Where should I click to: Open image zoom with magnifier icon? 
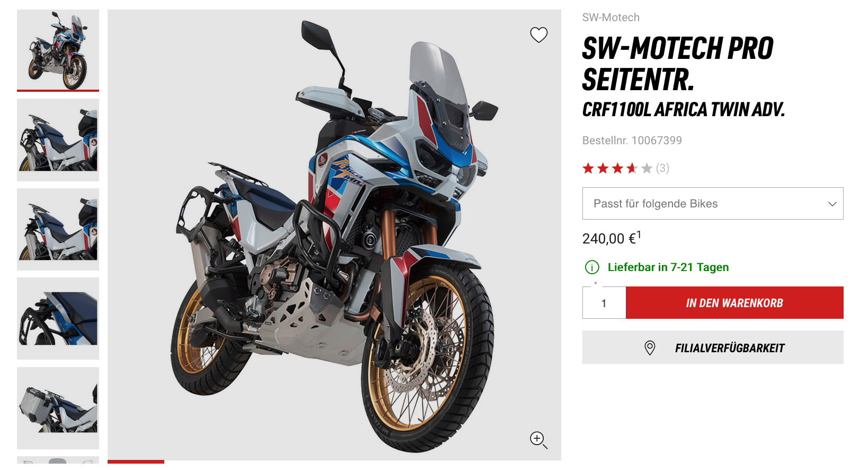pos(538,439)
